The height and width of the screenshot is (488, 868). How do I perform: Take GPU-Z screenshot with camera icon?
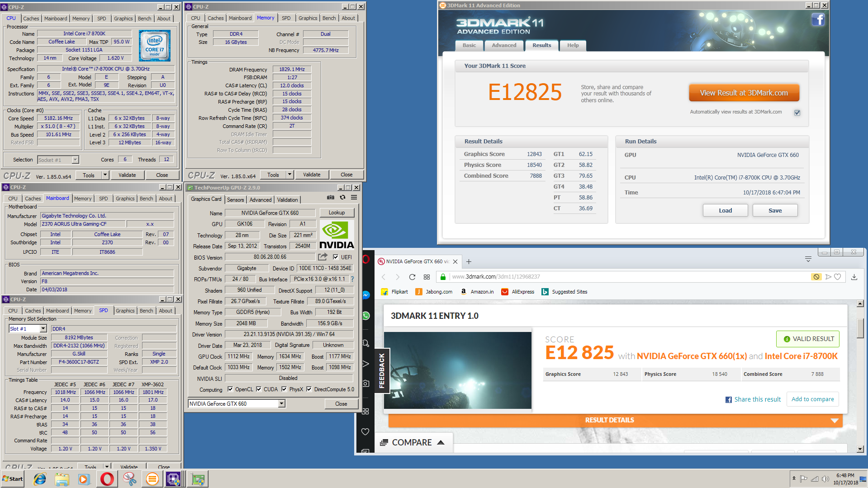point(331,197)
